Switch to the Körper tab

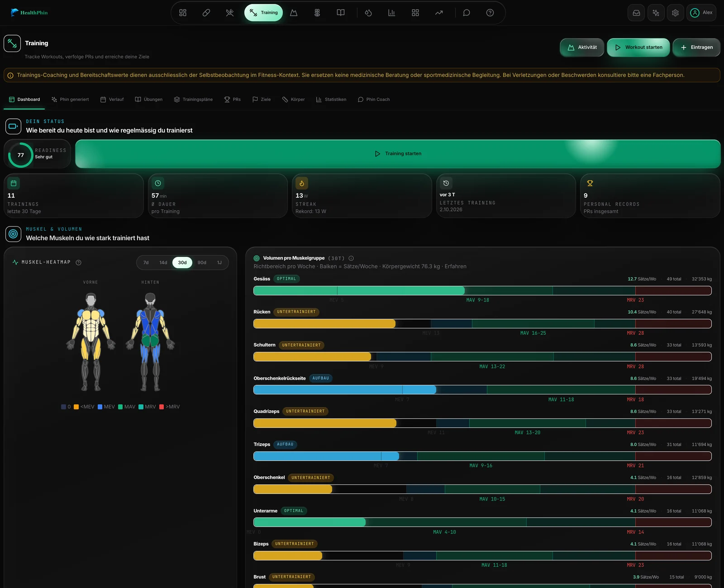(x=293, y=100)
